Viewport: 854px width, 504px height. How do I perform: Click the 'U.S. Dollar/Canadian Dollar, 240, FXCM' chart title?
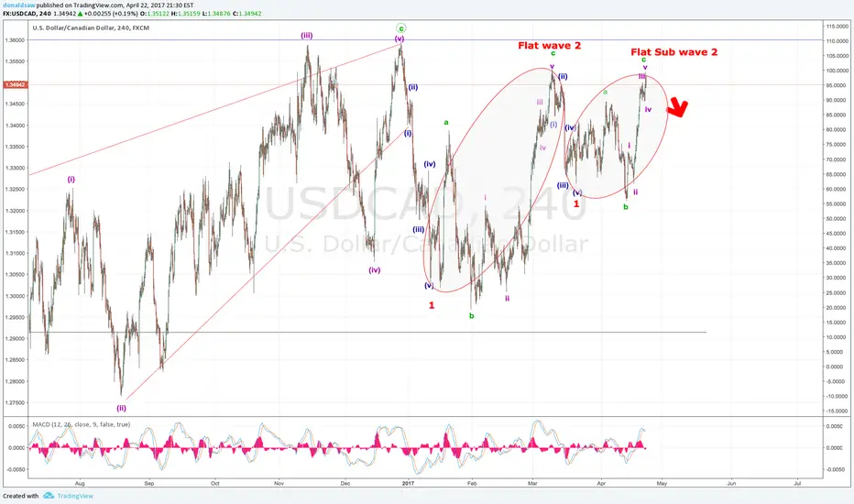point(91,27)
